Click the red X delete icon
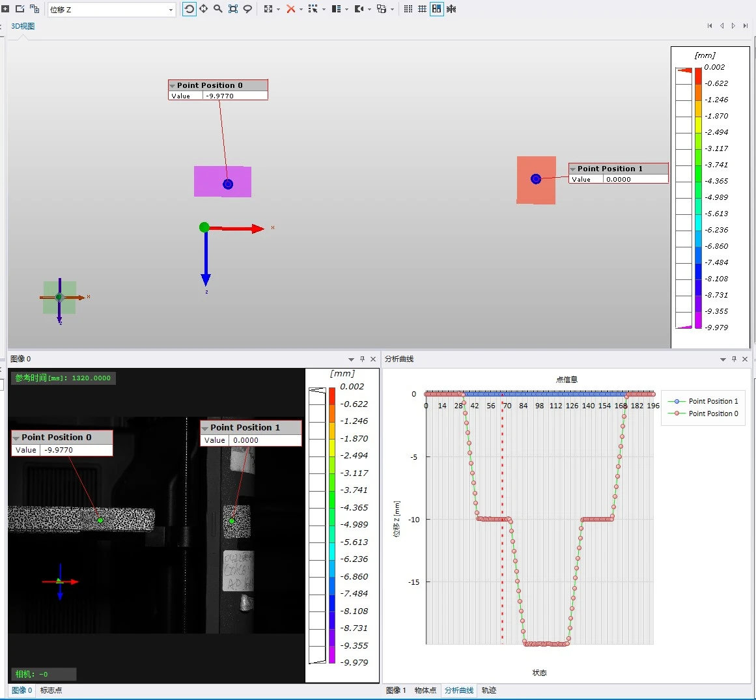The image size is (756, 700). 290,8
